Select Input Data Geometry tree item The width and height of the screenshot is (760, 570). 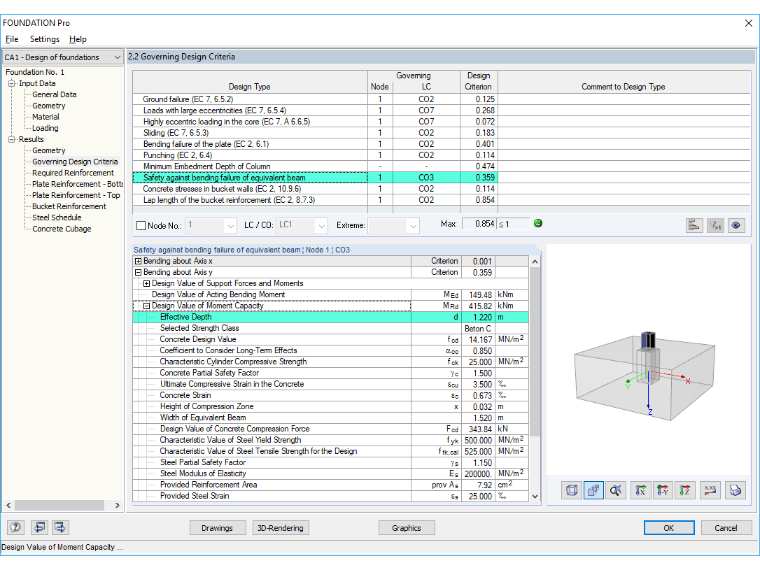tap(48, 106)
